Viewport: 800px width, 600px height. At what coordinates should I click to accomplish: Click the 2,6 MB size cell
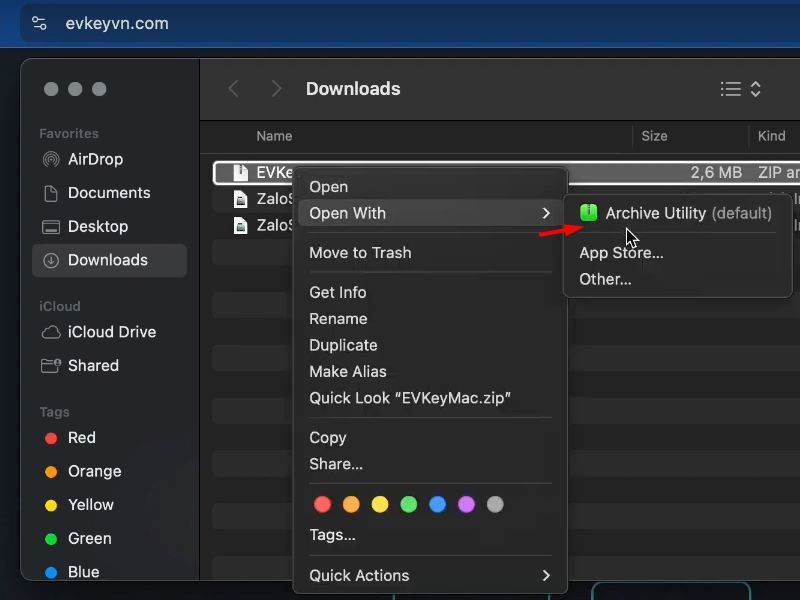click(716, 172)
